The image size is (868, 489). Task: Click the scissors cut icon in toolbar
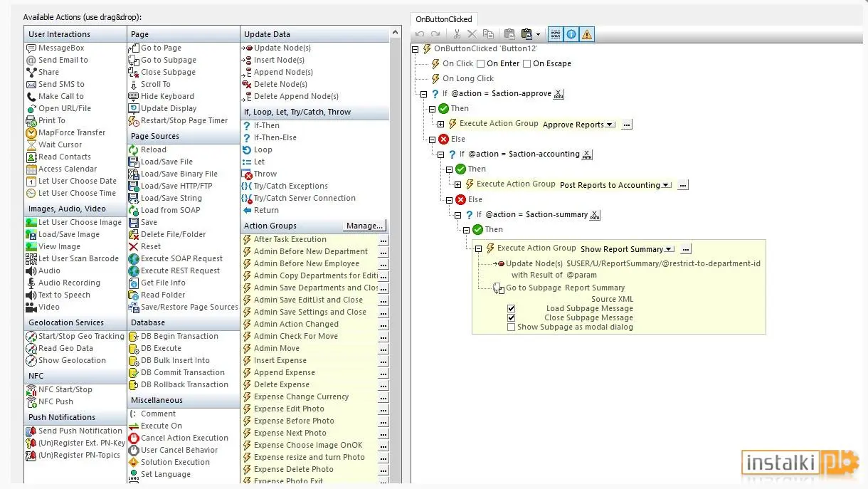(457, 33)
